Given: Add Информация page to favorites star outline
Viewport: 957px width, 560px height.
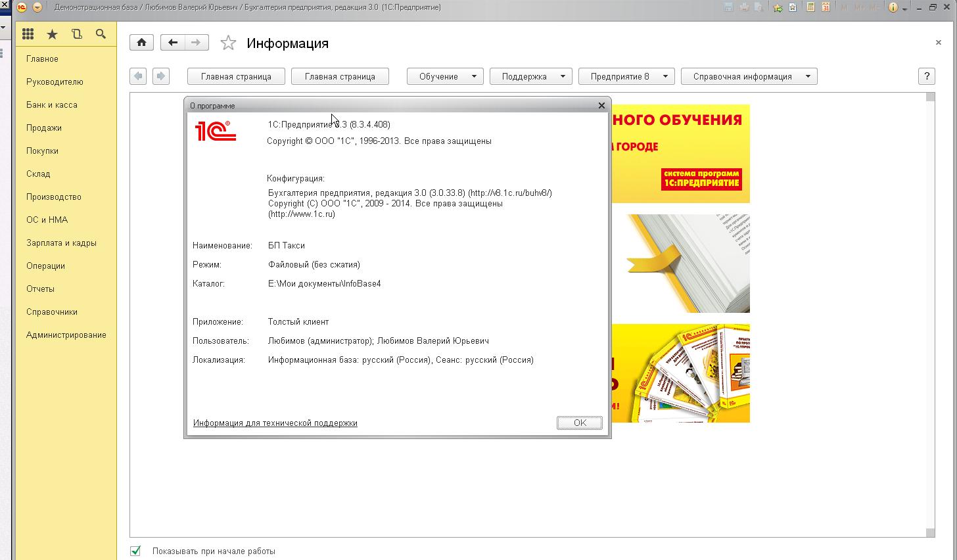Looking at the screenshot, I should (228, 43).
